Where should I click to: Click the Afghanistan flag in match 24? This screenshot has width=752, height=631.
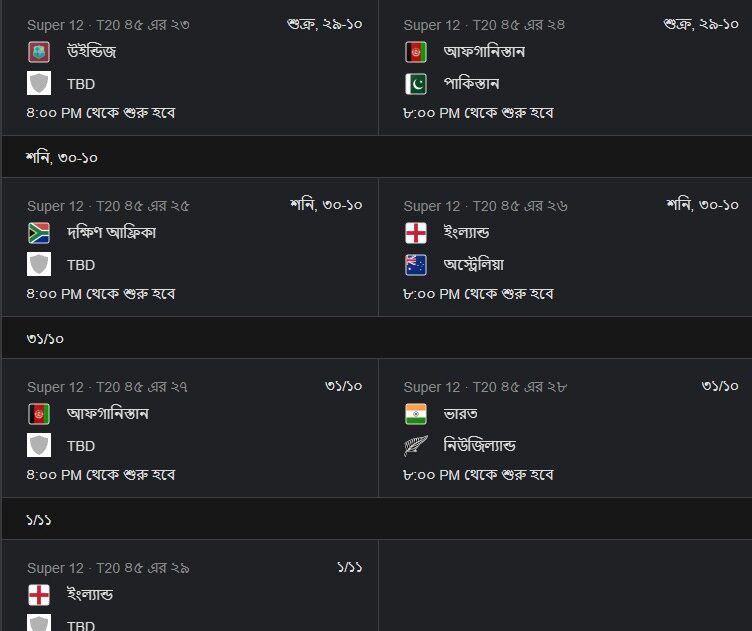point(415,52)
